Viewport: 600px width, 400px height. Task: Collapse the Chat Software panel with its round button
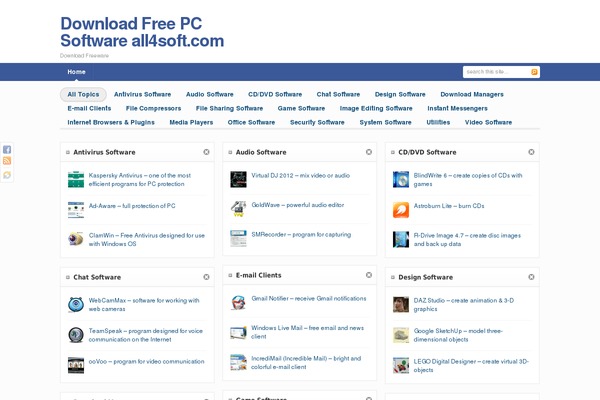pyautogui.click(x=206, y=277)
